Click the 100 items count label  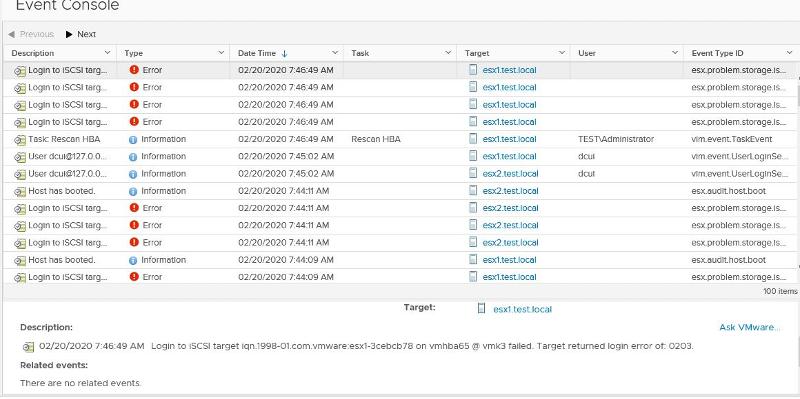click(780, 291)
